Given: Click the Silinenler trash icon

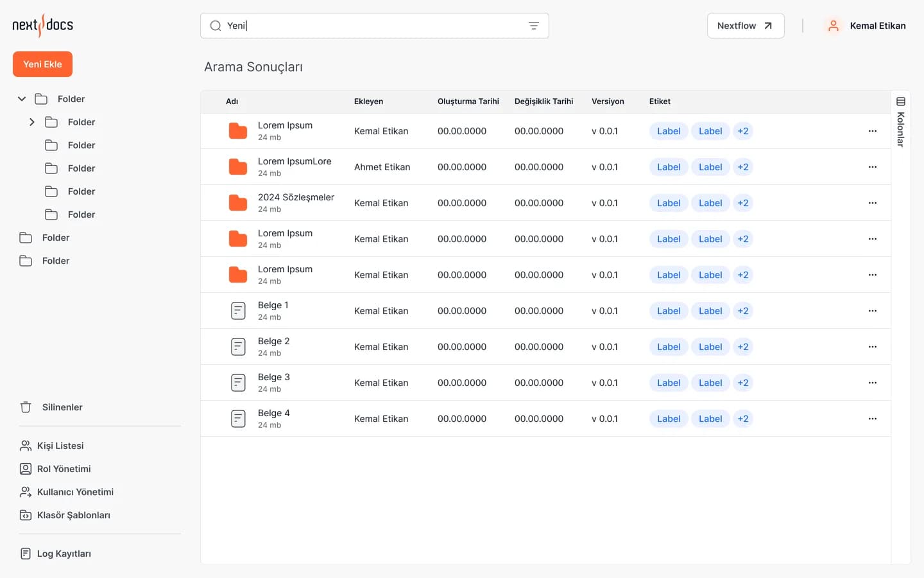Looking at the screenshot, I should [x=26, y=407].
